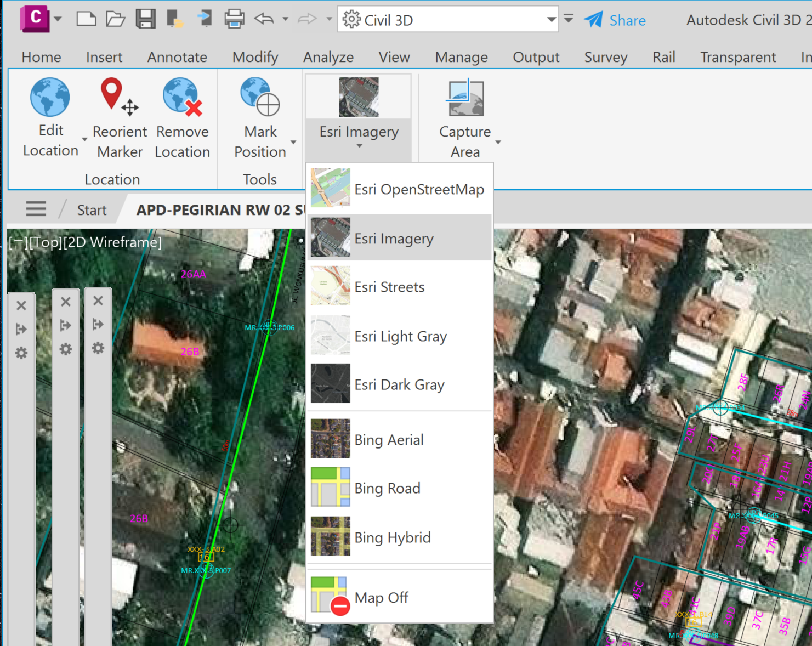Viewport: 812px width, 646px height.
Task: Expand the Mark Position dropdown arrow
Action: pyautogui.click(x=293, y=143)
